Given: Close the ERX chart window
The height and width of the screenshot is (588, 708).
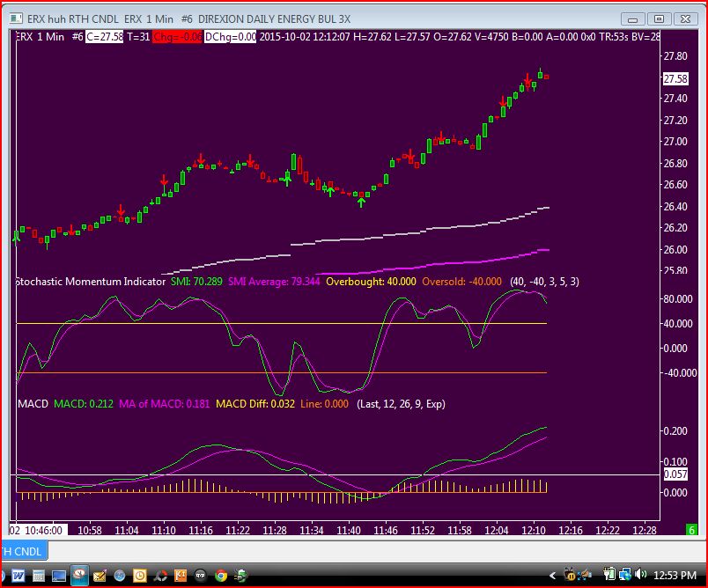Looking at the screenshot, I should [685, 19].
